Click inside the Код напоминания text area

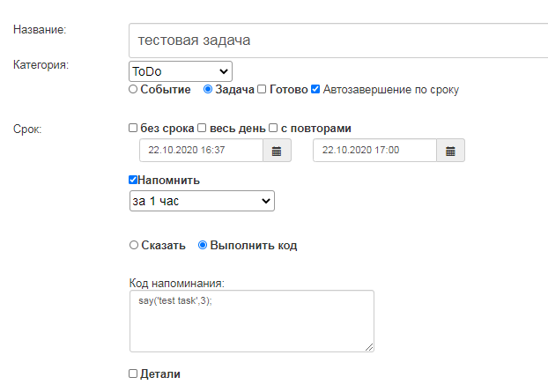(251, 321)
